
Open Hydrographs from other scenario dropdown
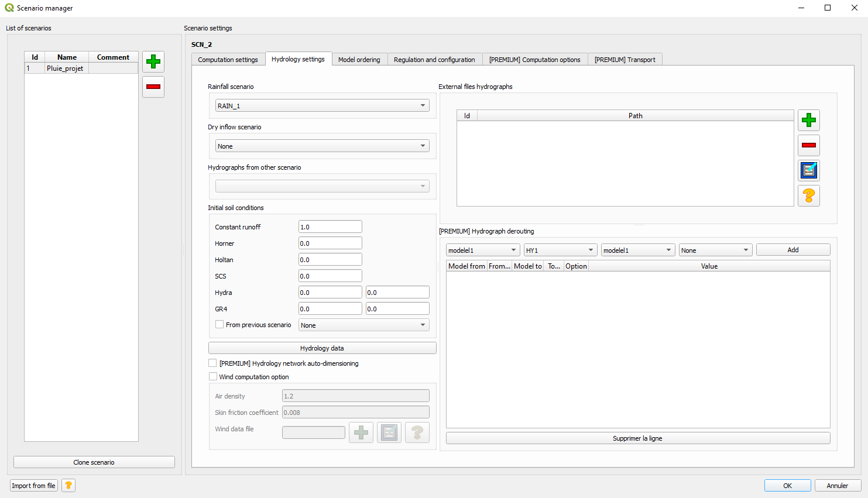click(323, 186)
